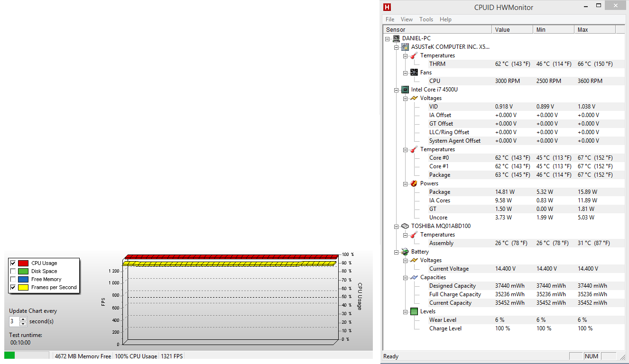Toggle the CPU Usage checkbox

pos(13,263)
